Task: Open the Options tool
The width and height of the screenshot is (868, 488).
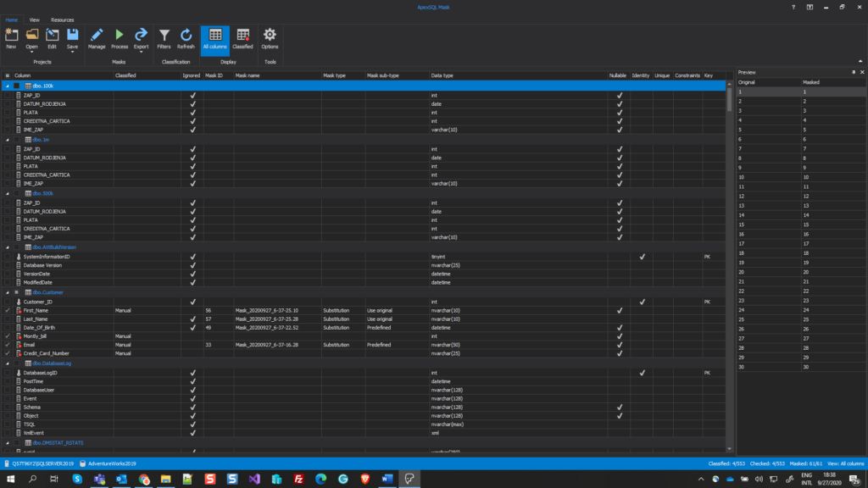Action: pos(269,40)
